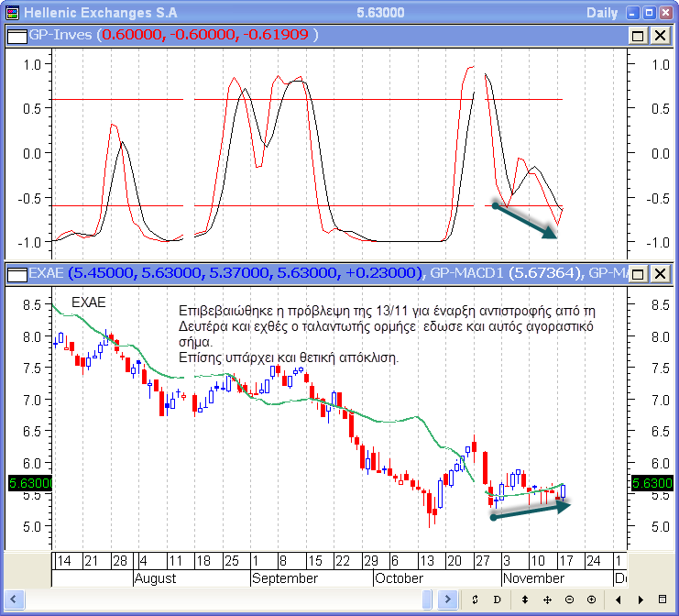This screenshot has width=679, height=616.
Task: Click the Daily periodicity label in title bar
Action: (600, 13)
